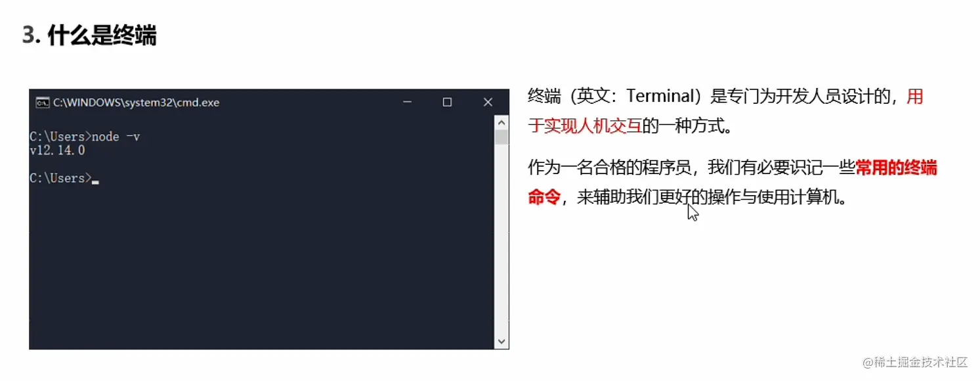
Task: Maximize the cmd.exe window
Action: click(447, 102)
